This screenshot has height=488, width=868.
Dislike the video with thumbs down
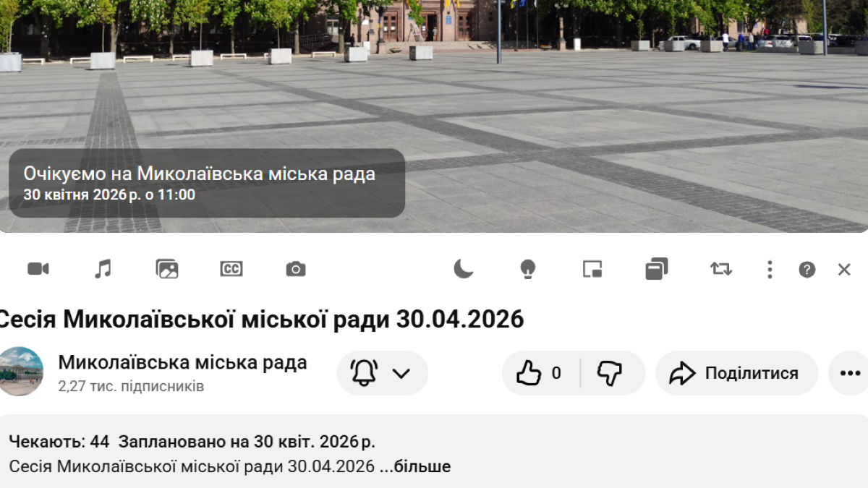[610, 373]
